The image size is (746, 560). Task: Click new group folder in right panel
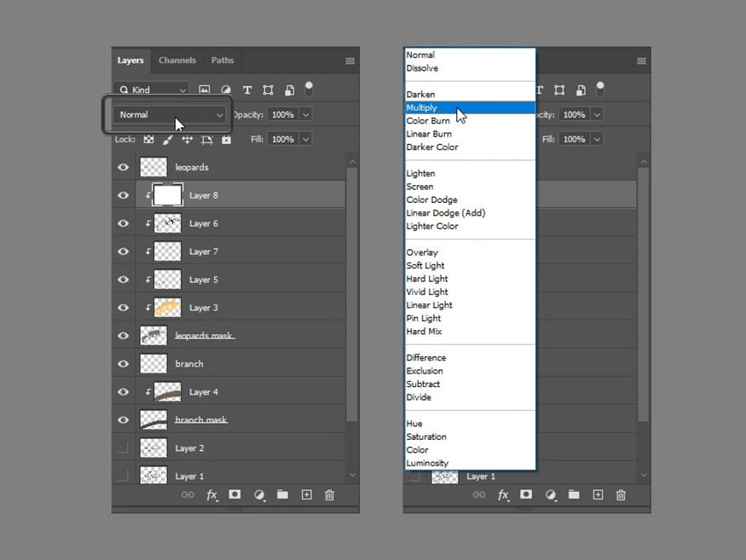click(x=574, y=494)
